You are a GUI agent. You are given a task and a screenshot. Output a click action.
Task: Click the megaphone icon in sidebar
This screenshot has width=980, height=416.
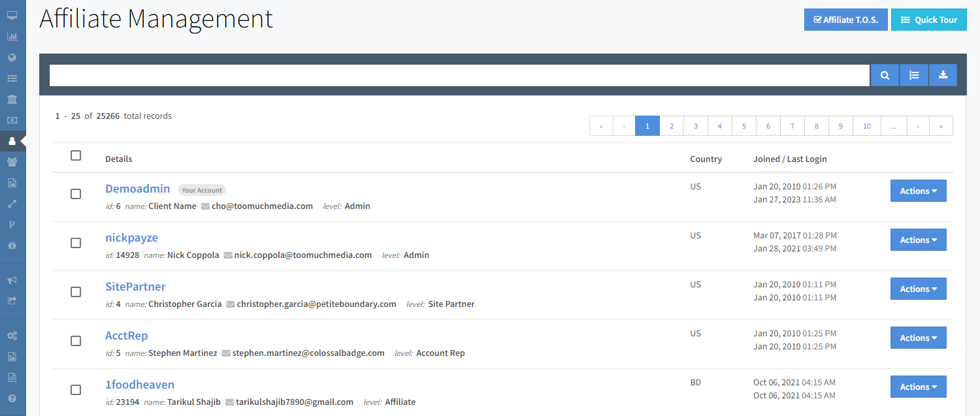tap(12, 280)
